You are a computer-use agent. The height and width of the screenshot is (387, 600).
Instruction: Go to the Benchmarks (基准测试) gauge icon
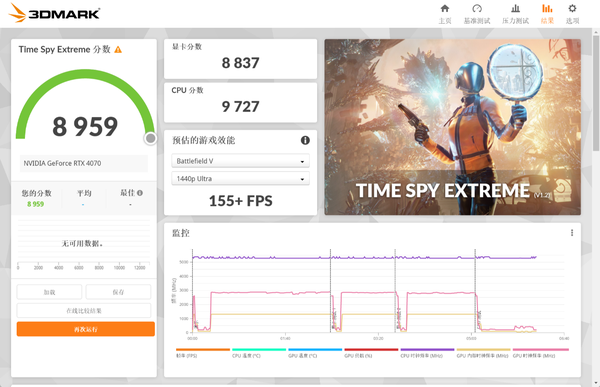click(477, 8)
